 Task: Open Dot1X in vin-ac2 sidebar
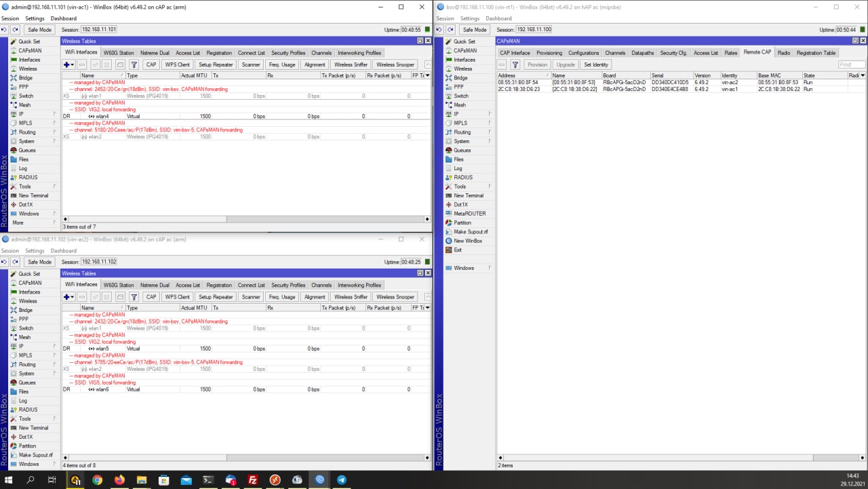point(26,437)
